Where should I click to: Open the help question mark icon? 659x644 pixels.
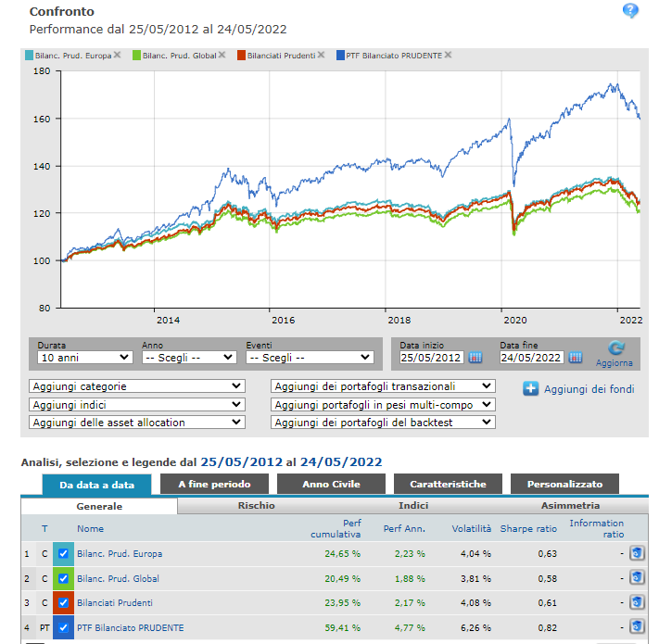coord(630,10)
